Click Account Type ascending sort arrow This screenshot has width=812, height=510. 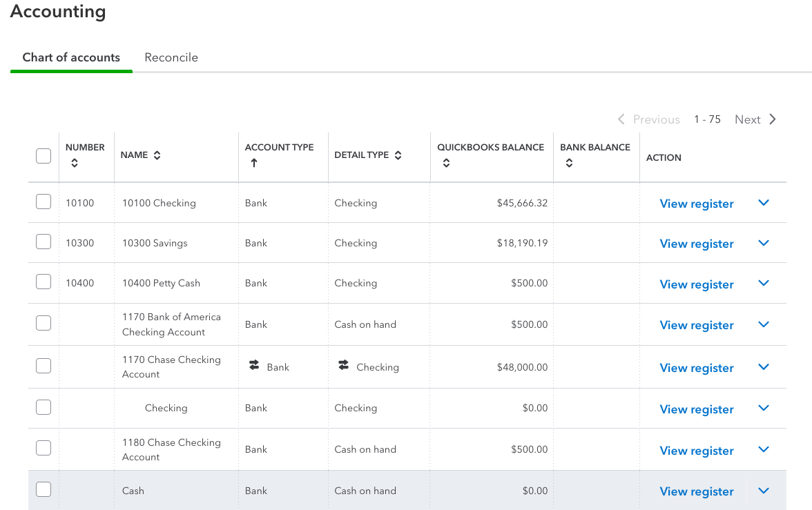pyautogui.click(x=254, y=164)
